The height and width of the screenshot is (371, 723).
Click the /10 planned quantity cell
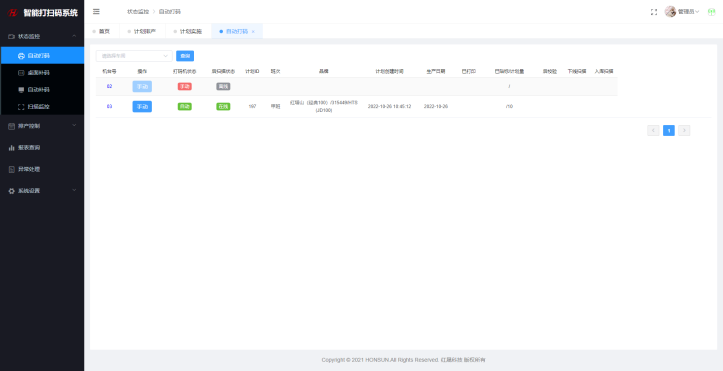(509, 106)
